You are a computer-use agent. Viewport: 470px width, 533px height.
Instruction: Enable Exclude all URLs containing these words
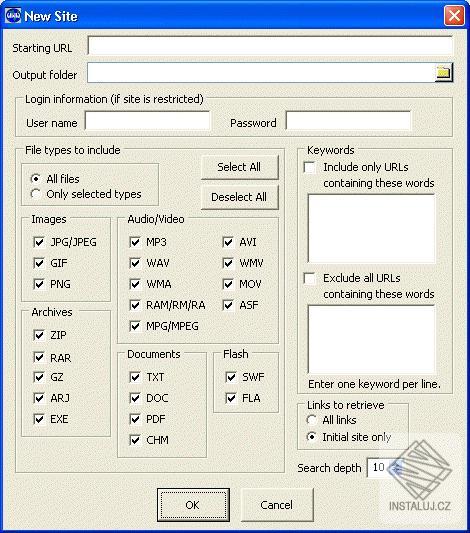click(310, 278)
